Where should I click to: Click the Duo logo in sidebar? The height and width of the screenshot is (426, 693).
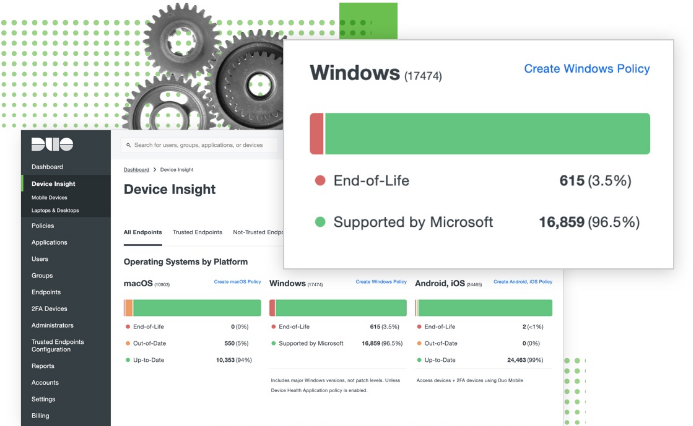click(x=52, y=145)
